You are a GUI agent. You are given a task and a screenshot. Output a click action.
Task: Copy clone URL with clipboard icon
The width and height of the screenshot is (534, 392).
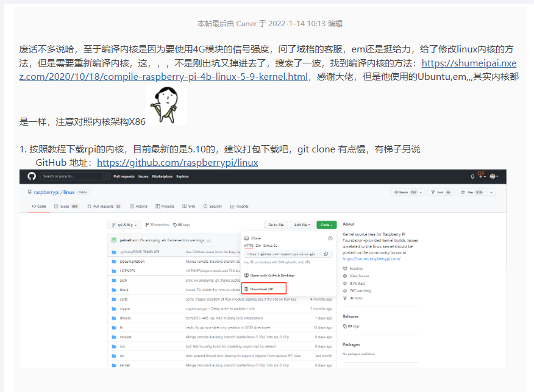pos(326,254)
